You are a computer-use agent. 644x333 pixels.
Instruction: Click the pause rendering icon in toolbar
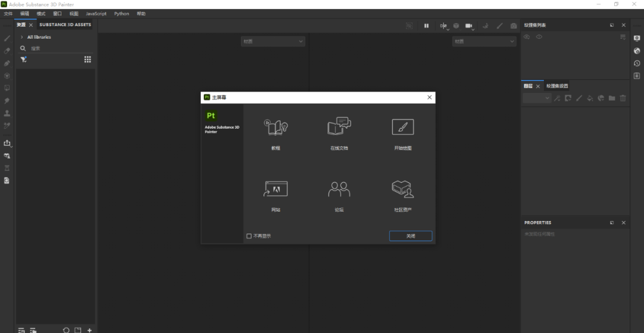pos(426,26)
